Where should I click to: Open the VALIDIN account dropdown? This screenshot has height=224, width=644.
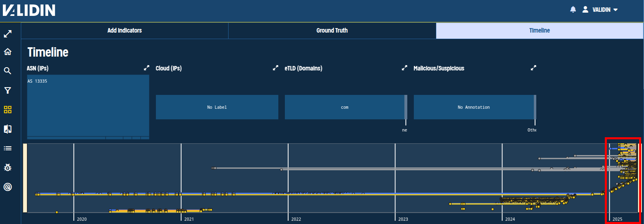click(x=605, y=10)
